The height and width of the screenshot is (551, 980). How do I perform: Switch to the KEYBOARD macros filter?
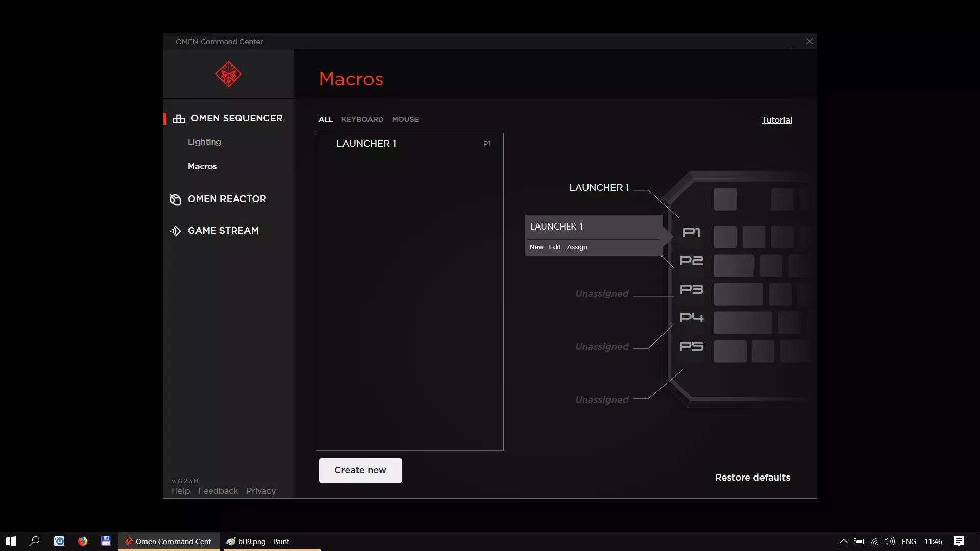click(x=362, y=119)
